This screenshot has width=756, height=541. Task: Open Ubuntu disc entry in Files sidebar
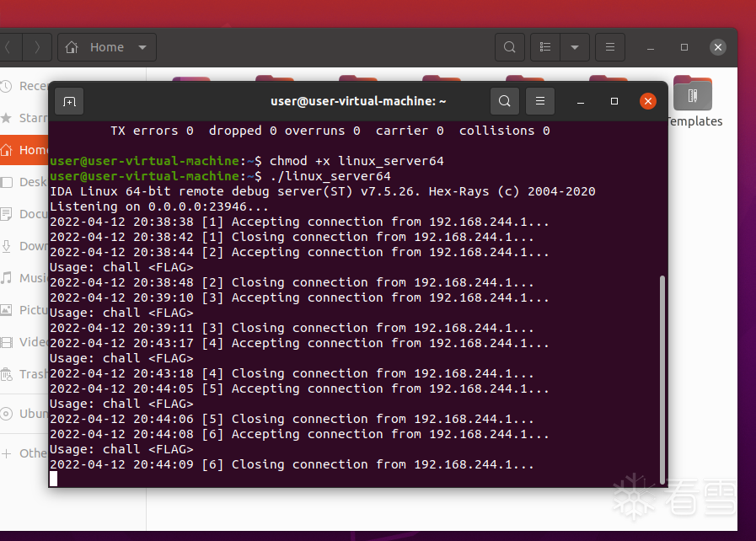[24, 414]
